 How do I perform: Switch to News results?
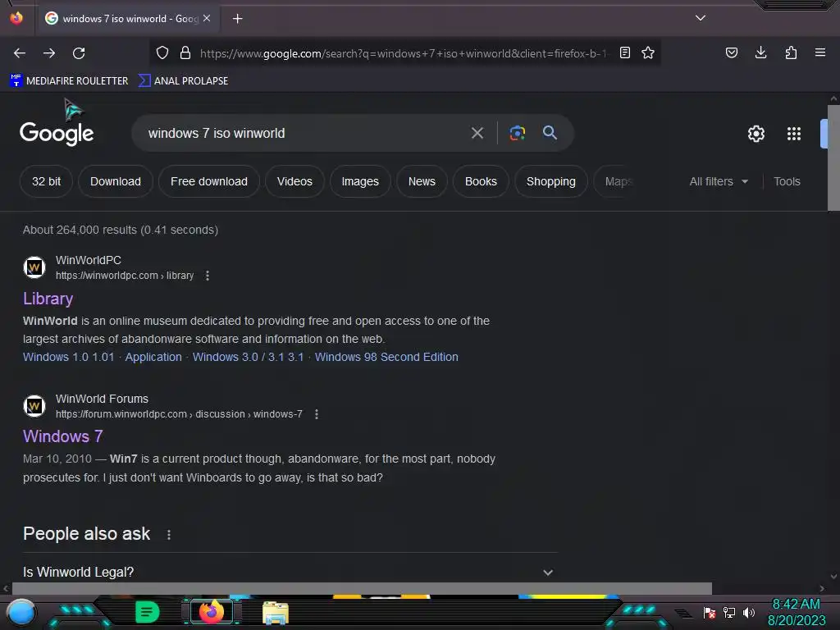422,181
